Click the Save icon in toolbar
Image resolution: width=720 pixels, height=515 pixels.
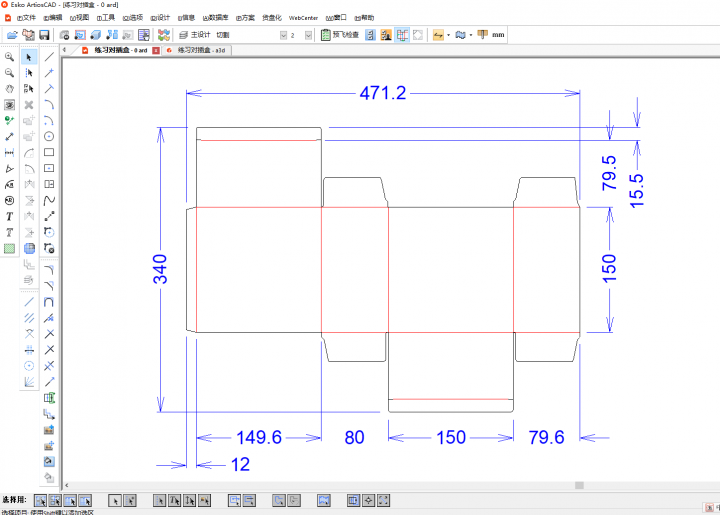45,35
